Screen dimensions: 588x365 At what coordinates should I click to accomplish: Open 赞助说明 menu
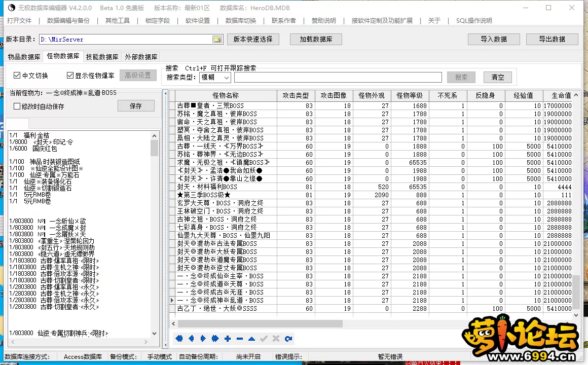pyautogui.click(x=323, y=21)
